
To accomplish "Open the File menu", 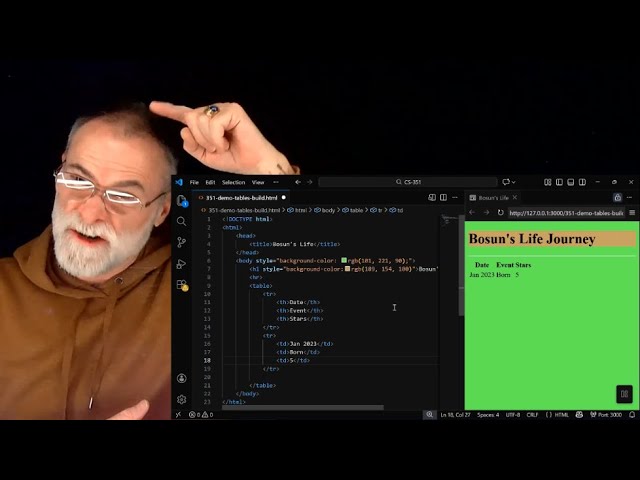I will 194,182.
